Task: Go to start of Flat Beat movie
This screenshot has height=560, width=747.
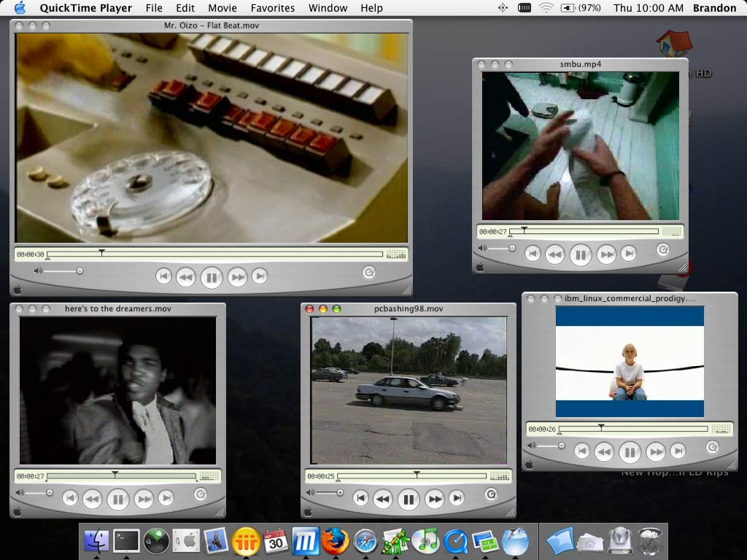Action: (163, 276)
